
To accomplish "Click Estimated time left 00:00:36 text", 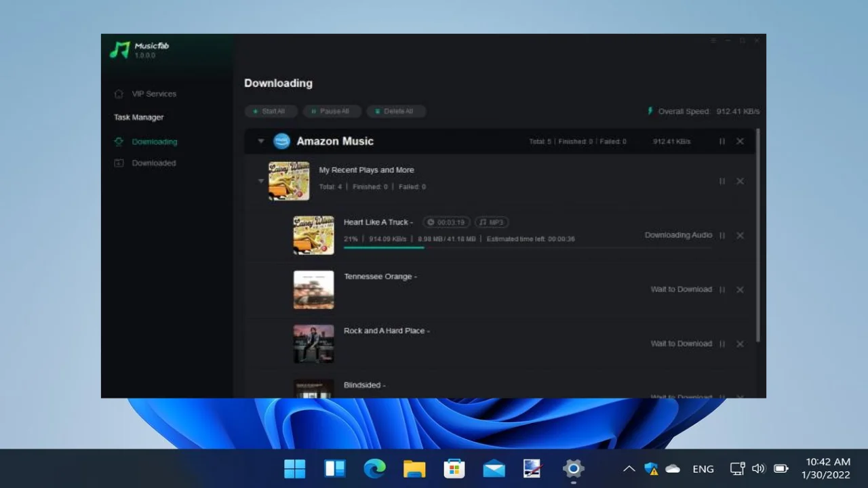I will pos(530,239).
